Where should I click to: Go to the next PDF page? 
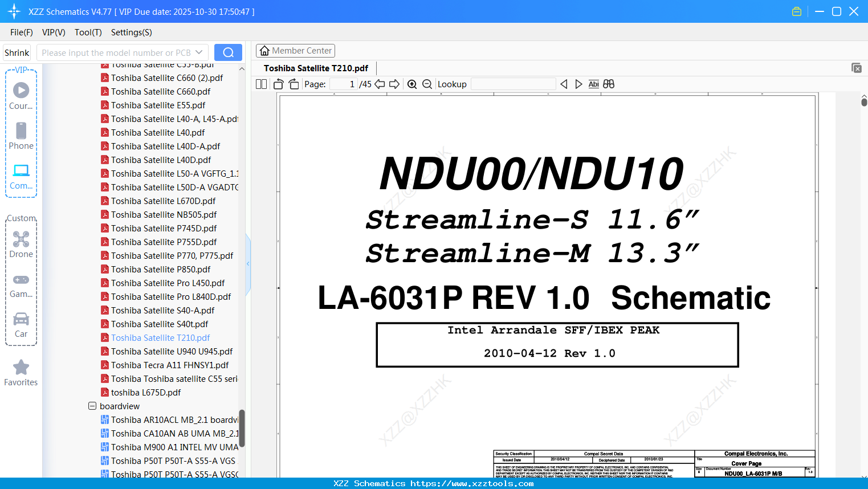pyautogui.click(x=394, y=84)
